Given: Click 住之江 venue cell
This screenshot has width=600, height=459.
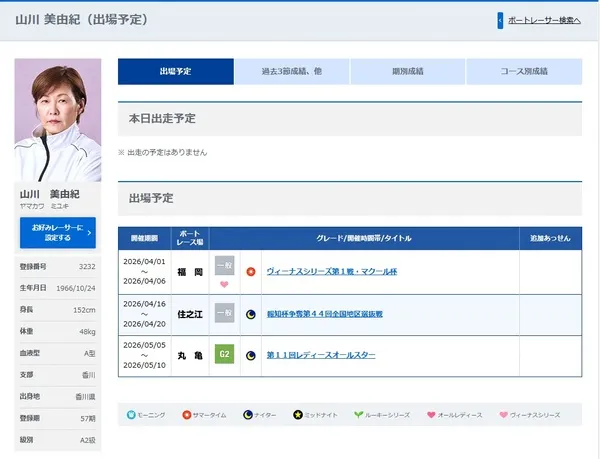Looking at the screenshot, I should [190, 314].
